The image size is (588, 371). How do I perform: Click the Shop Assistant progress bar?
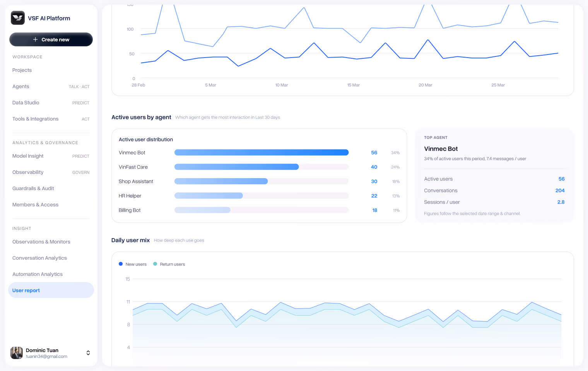(262, 181)
